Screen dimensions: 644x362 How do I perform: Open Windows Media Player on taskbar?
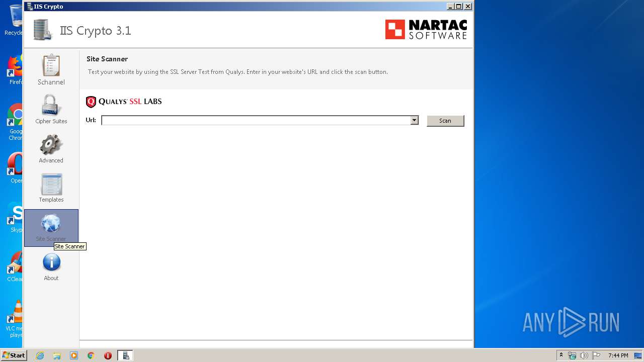click(x=74, y=355)
